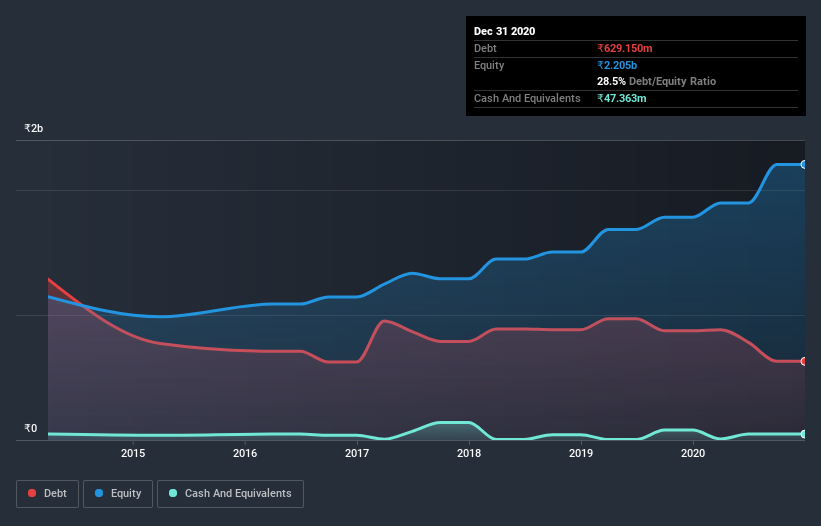Click the 2018 x-axis label

click(469, 453)
